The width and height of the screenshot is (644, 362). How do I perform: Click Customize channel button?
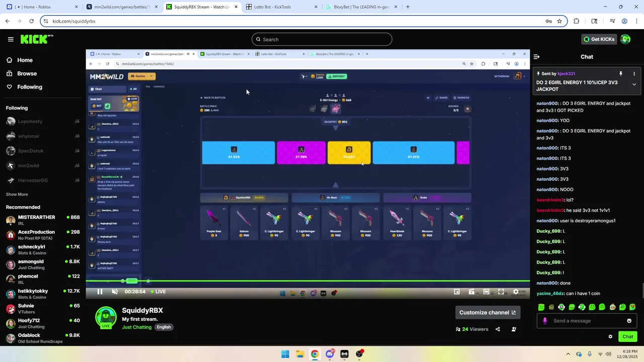click(488, 312)
